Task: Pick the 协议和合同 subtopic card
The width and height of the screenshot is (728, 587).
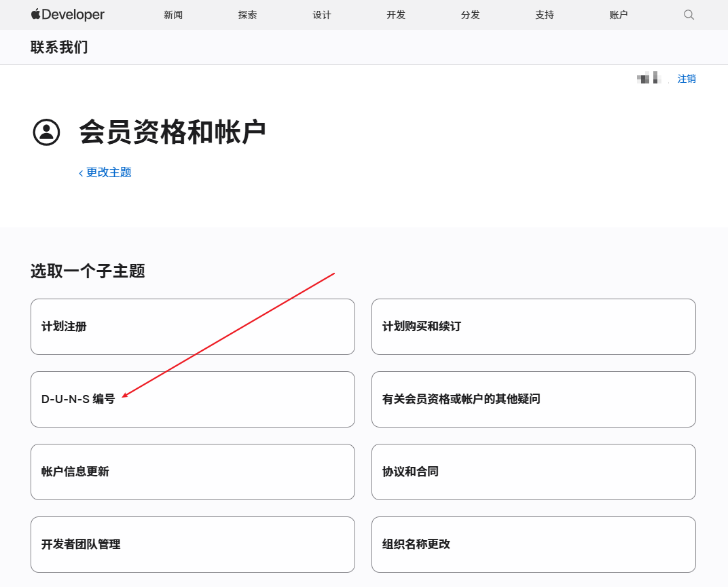Action: coord(533,472)
